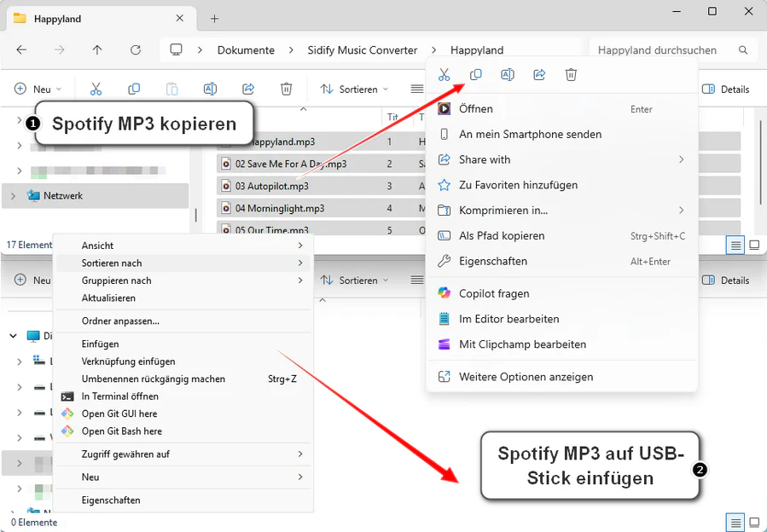Screen dimensions: 767x532
Task: Expand the Zugriff gewähren auf submenu
Action: click(183, 454)
